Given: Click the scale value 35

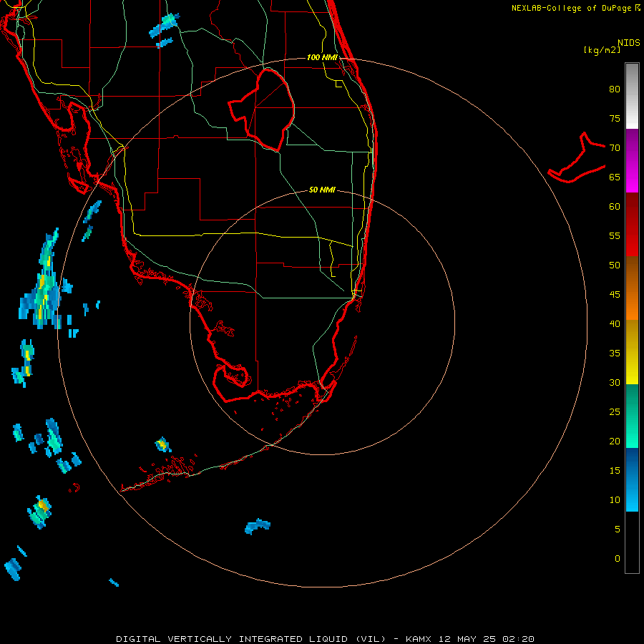Looking at the screenshot, I should click(615, 353).
